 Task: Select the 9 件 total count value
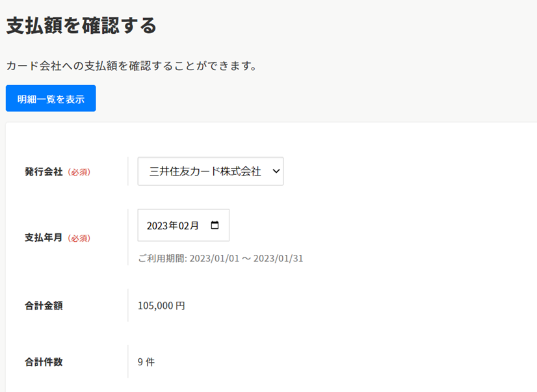pyautogui.click(x=146, y=362)
